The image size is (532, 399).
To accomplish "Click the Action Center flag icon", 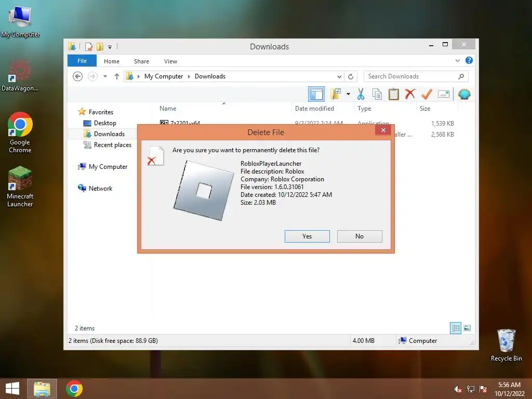I will tap(483, 389).
